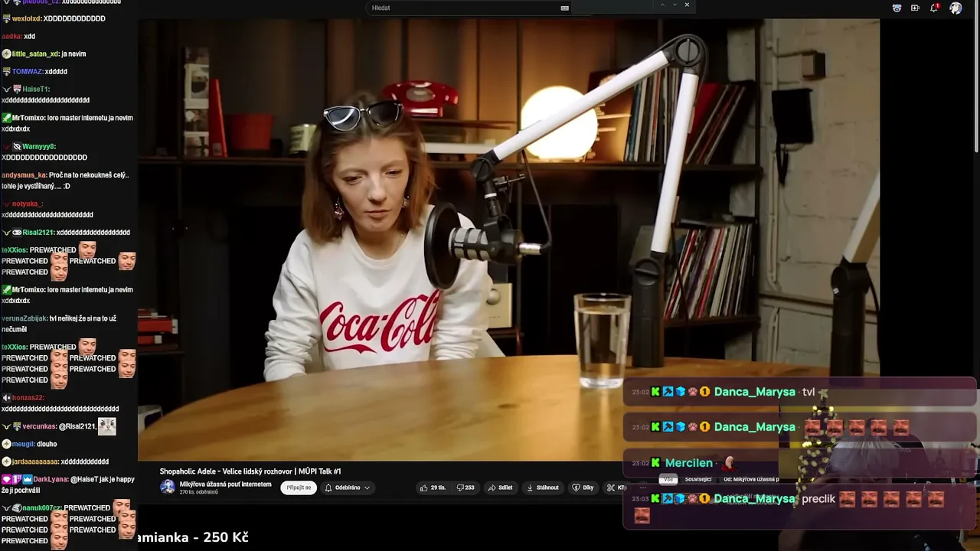Open the create video icon in top bar
This screenshot has width=980, height=551.
915,8
